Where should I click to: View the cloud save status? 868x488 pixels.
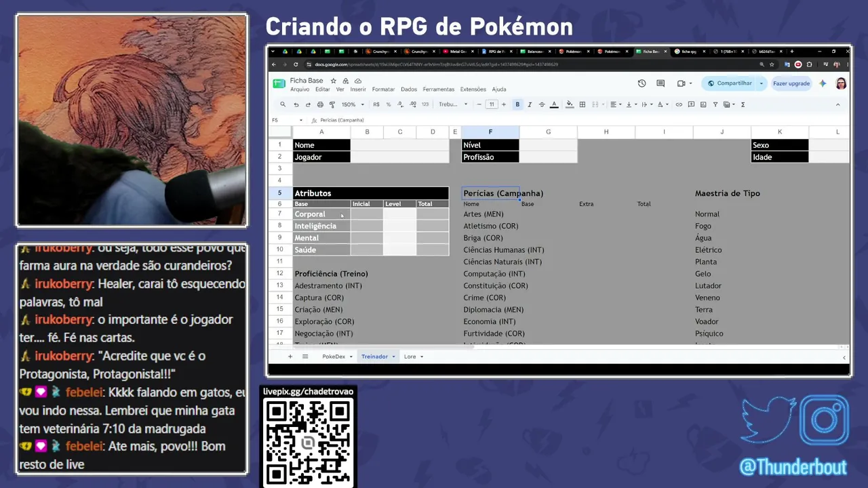[358, 81]
